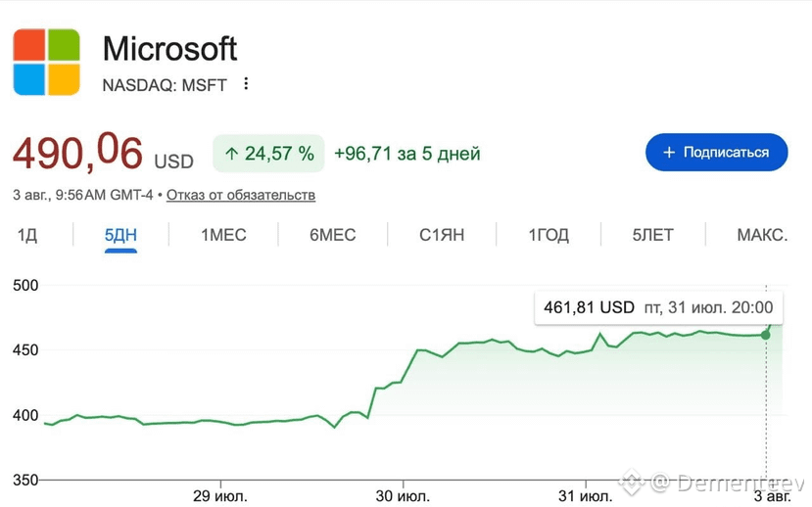Click the green up-arrow percentage badge
Screen dimensions: 812x507
268,154
